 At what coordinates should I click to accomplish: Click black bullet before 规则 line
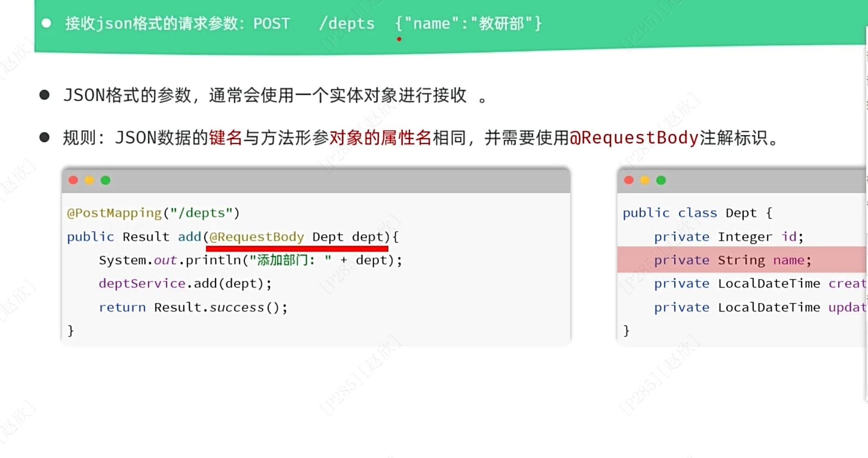click(x=45, y=138)
